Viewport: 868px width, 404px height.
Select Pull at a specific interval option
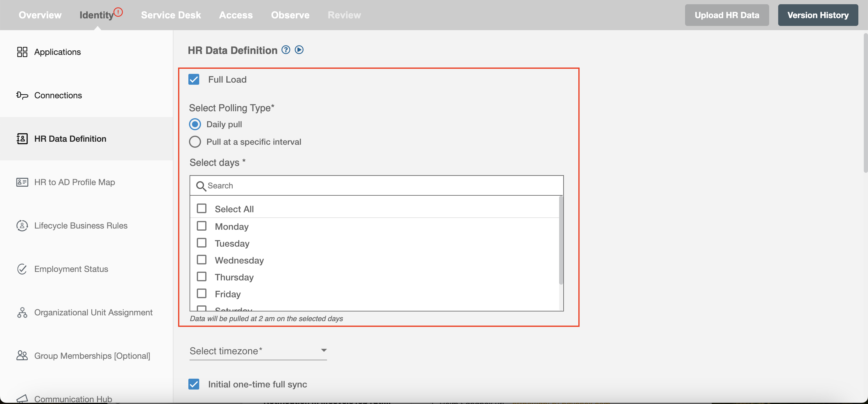click(x=194, y=141)
